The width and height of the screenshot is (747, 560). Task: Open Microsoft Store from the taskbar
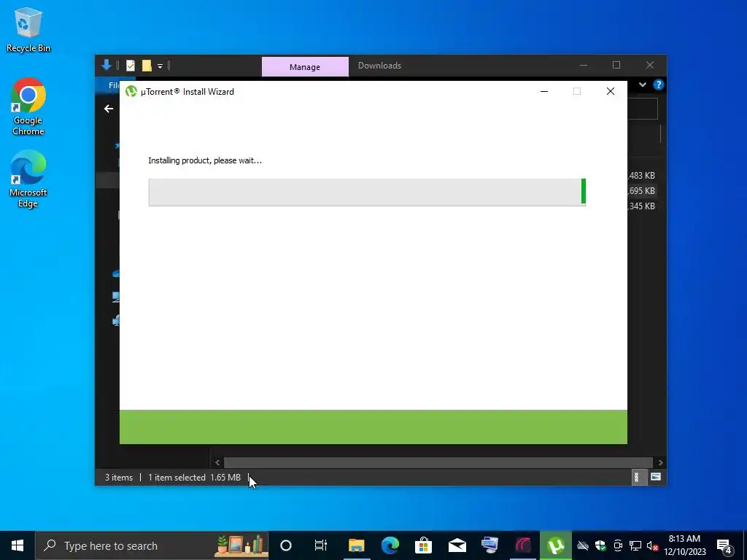click(423, 545)
